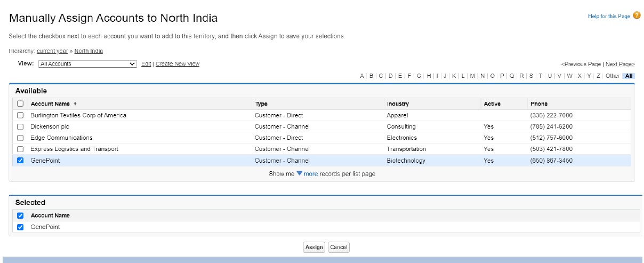Click the Help question mark icon
This screenshot has width=644, height=263.
637,16
